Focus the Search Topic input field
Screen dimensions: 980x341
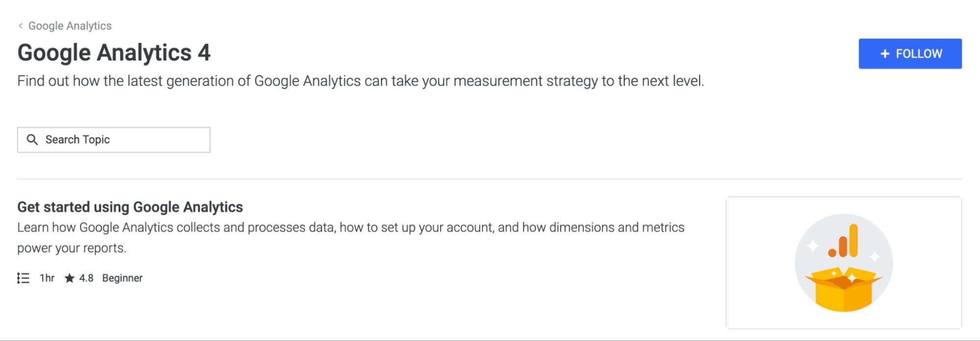click(x=114, y=140)
